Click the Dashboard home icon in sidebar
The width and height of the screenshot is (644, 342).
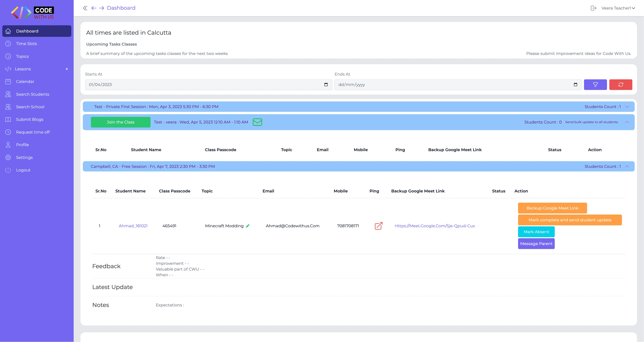pyautogui.click(x=8, y=31)
